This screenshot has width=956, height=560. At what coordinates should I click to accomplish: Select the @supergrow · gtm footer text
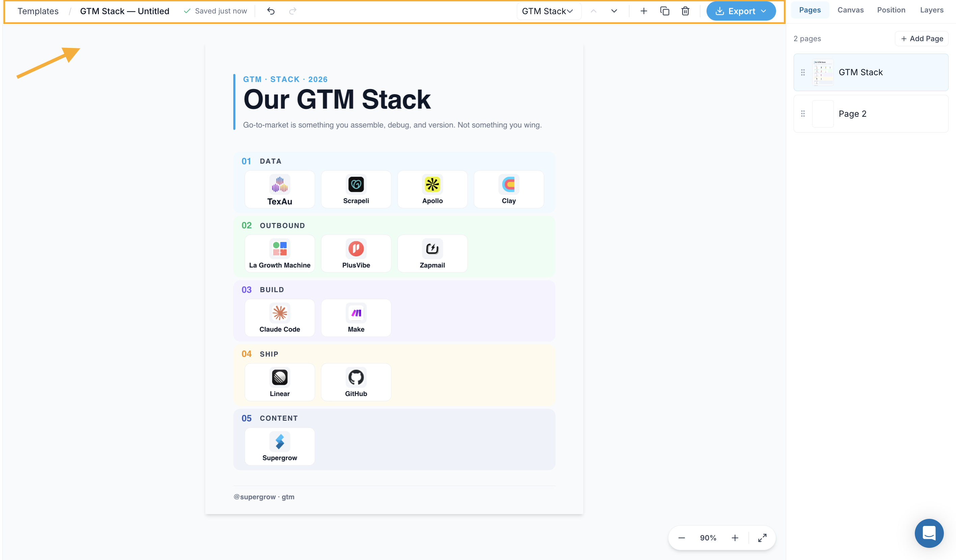coord(264,497)
